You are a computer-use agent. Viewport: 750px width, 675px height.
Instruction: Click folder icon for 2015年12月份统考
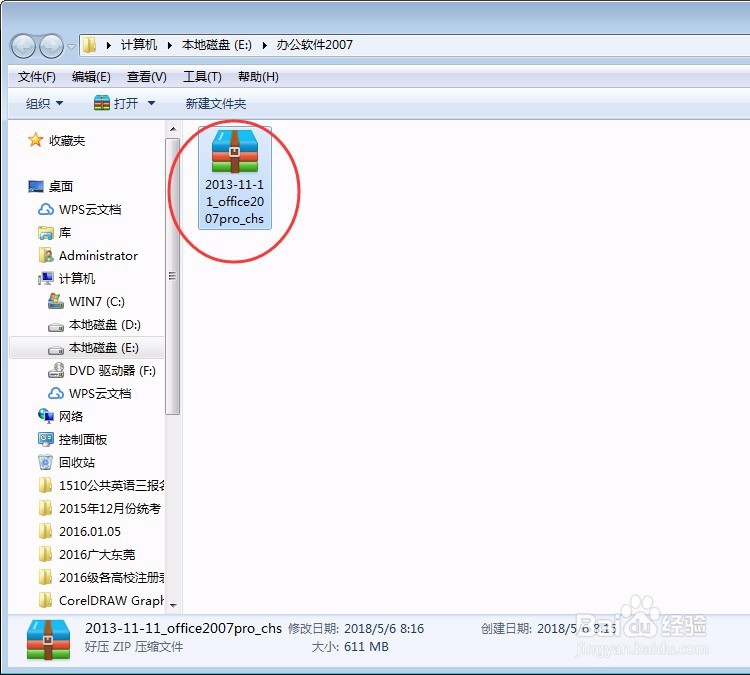pyautogui.click(x=45, y=508)
